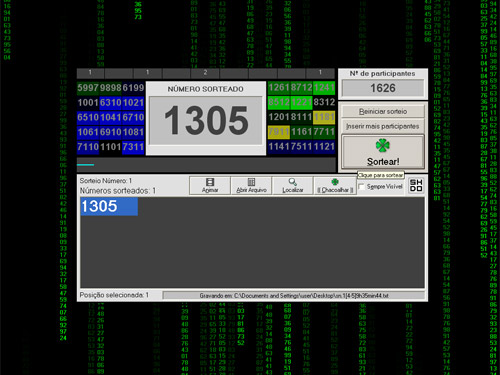This screenshot has height=375, width=500.
Task: Click number cell 8712
Action: point(301,88)
